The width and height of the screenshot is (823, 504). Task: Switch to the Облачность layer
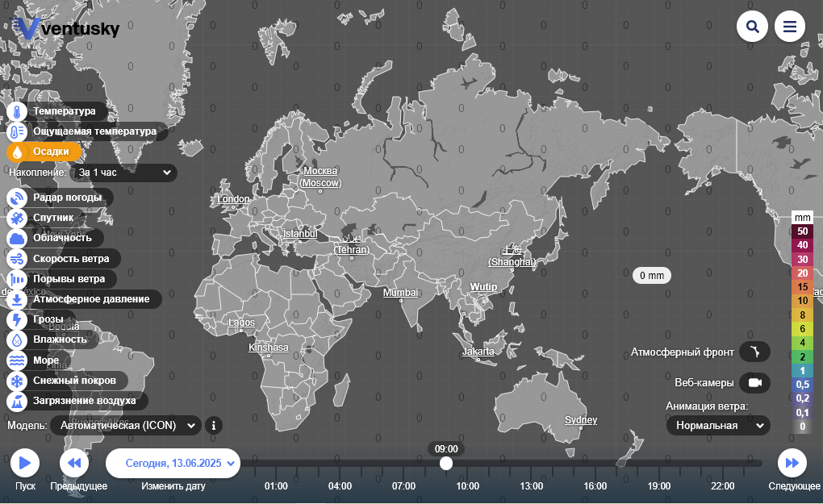click(x=62, y=238)
